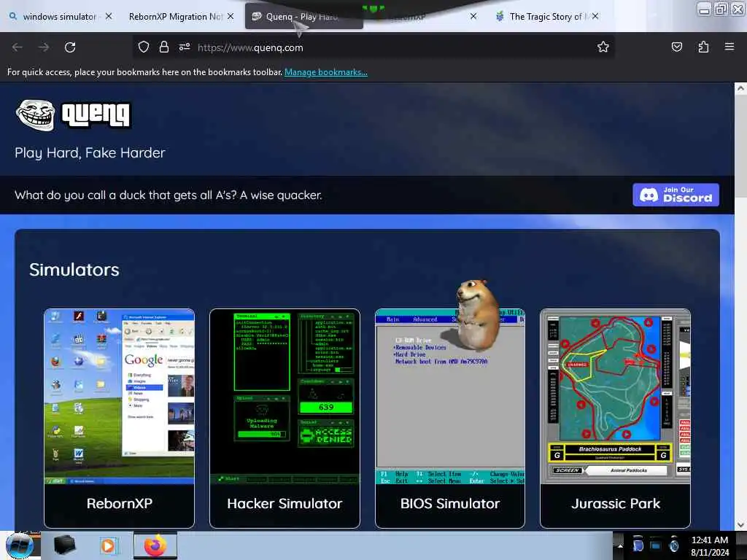Viewport: 747px width, 560px height.
Task: Select the Firefox taskbar icon
Action: click(155, 545)
